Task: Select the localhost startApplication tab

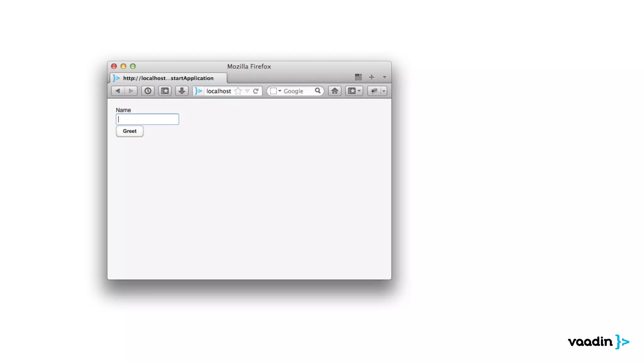Action: (168, 78)
